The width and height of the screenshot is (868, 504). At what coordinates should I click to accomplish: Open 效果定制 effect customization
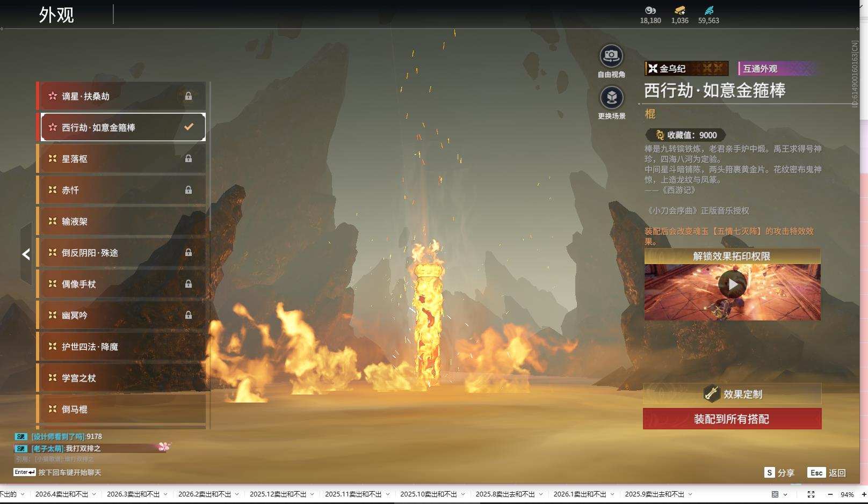(x=732, y=394)
